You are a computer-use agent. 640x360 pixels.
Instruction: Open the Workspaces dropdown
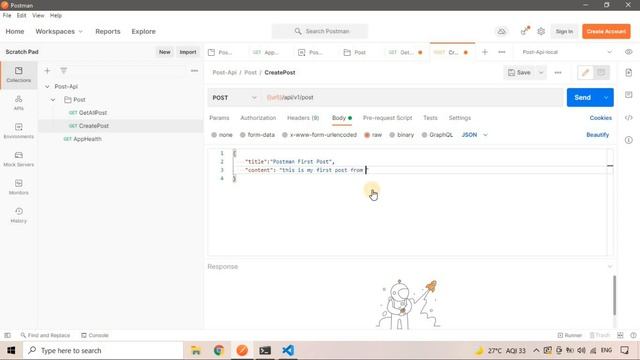pyautogui.click(x=59, y=31)
